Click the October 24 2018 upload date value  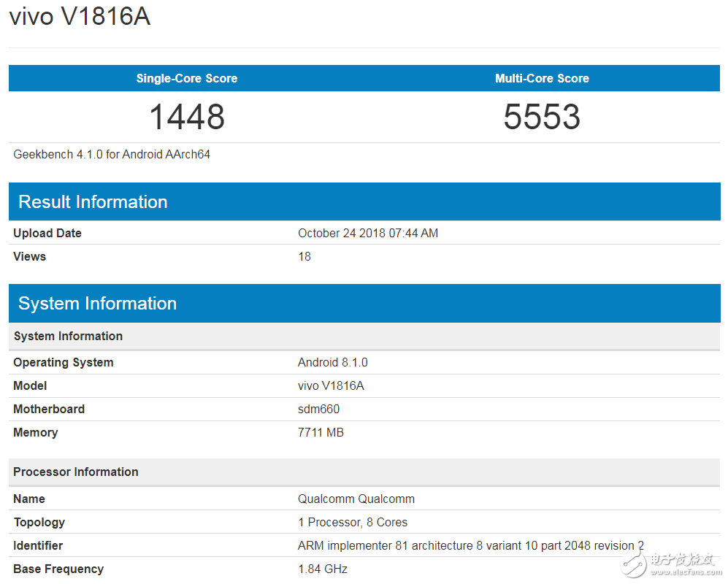tap(368, 233)
